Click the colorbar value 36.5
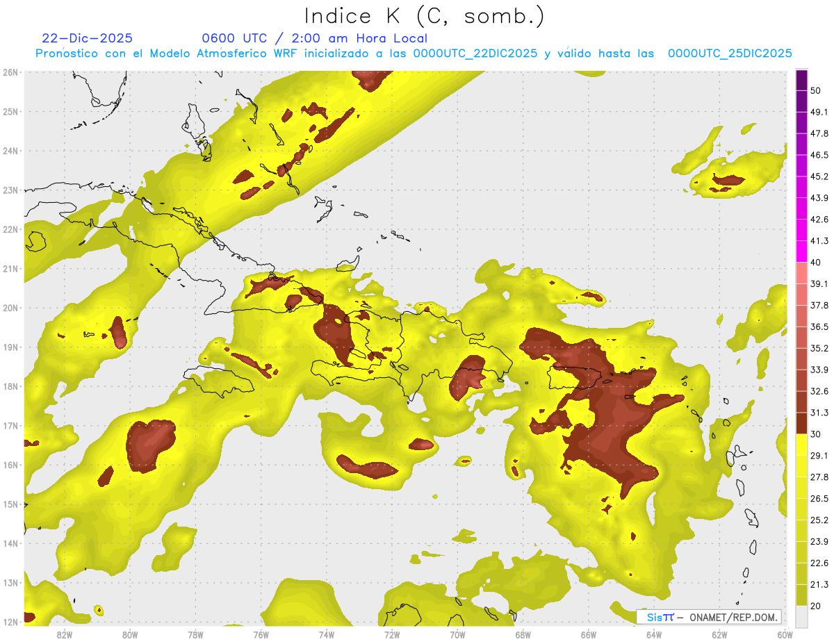Image resolution: width=834 pixels, height=644 pixels. [819, 327]
